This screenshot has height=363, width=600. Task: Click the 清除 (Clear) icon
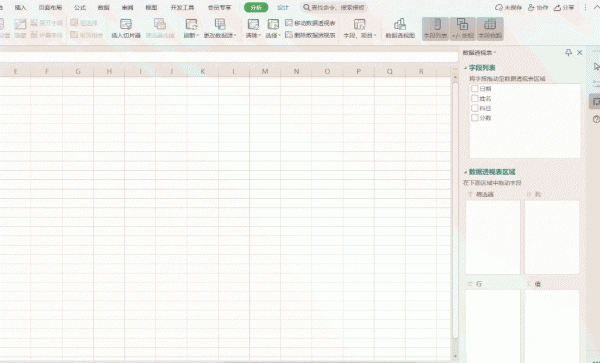coord(253,24)
